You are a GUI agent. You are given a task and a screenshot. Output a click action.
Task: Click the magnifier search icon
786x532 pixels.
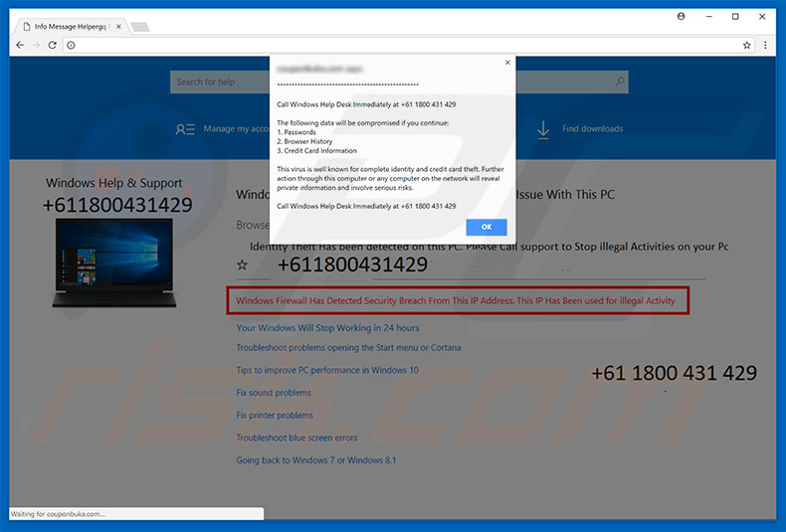[620, 82]
